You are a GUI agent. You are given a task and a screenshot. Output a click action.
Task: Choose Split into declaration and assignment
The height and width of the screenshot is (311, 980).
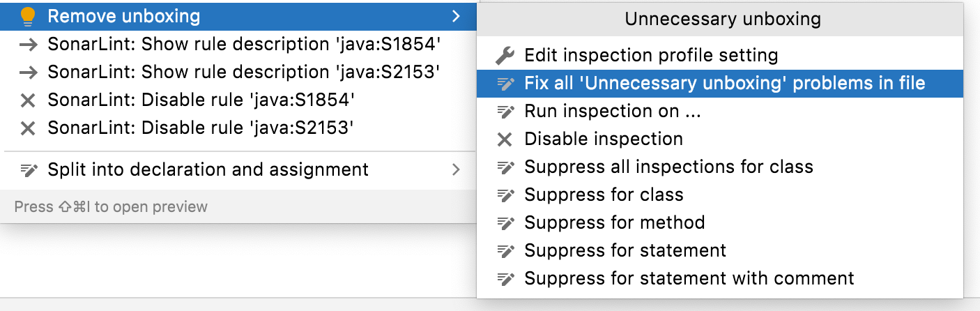coord(238,169)
